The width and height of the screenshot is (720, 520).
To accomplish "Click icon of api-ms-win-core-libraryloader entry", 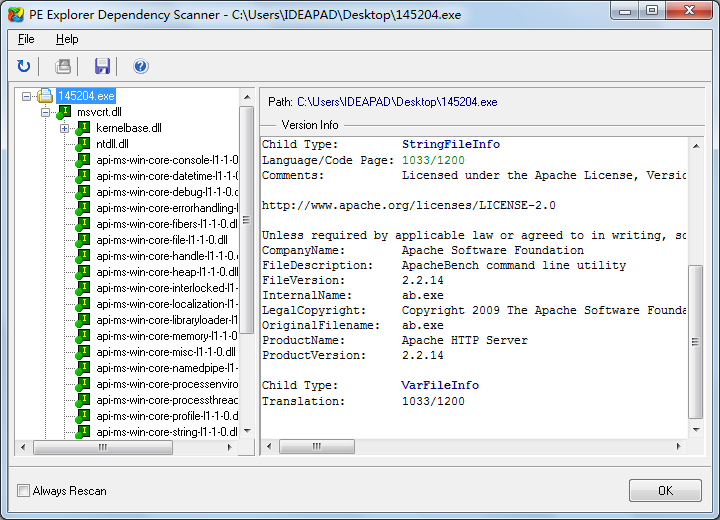I will (x=83, y=320).
